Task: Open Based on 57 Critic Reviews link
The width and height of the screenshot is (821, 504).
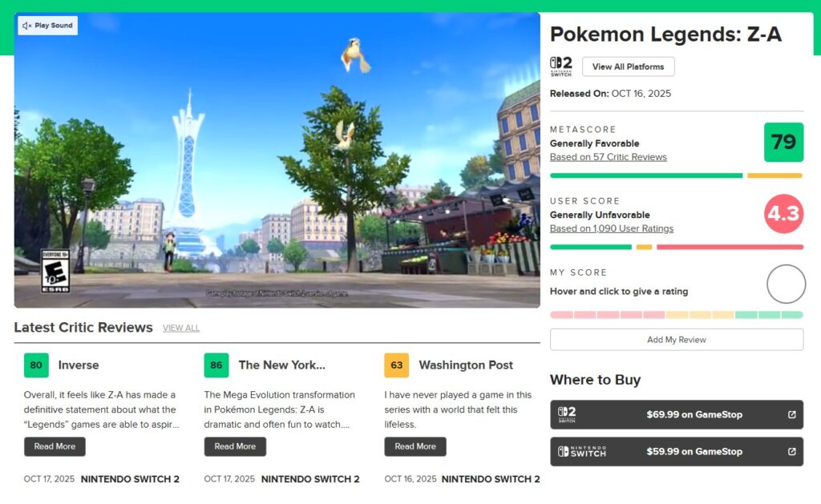Action: [608, 157]
